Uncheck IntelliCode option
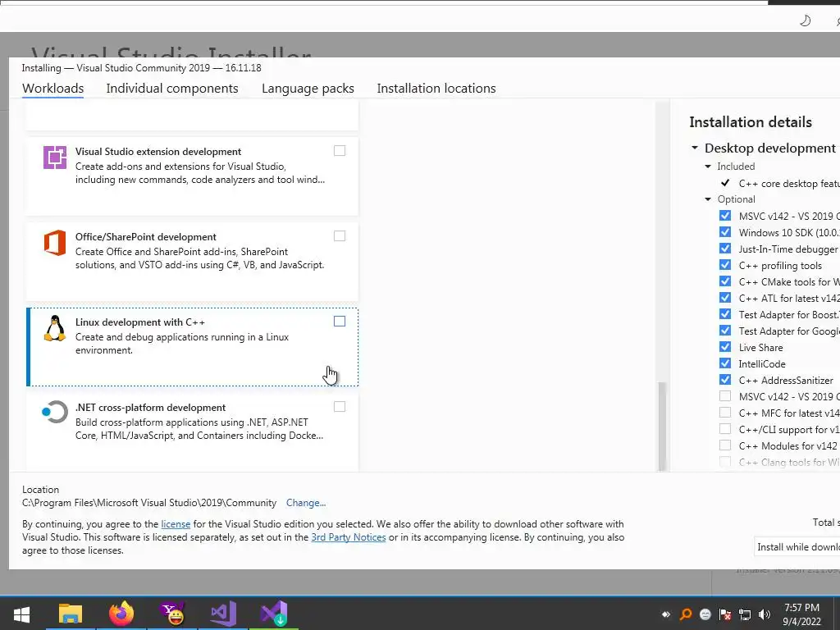Viewport: 840px width, 630px height. point(725,363)
